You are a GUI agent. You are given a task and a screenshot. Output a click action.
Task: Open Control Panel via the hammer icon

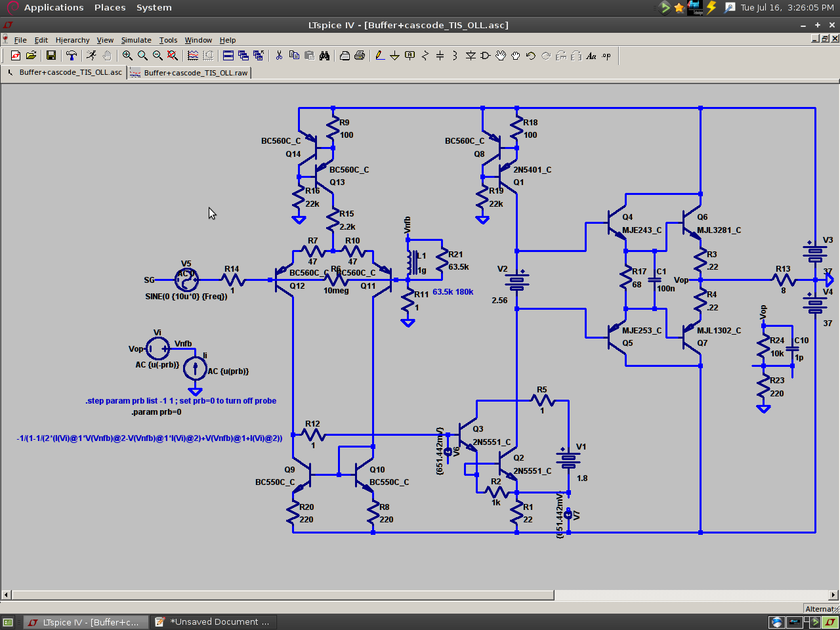point(72,56)
